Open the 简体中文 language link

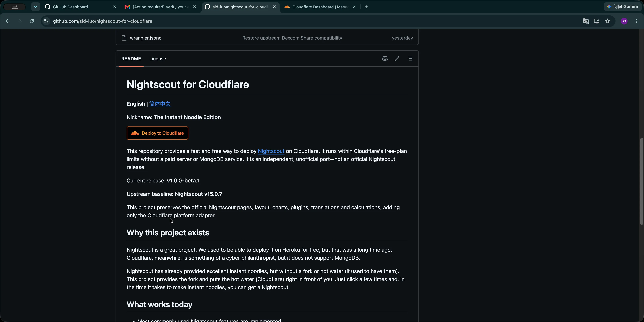[x=160, y=104]
